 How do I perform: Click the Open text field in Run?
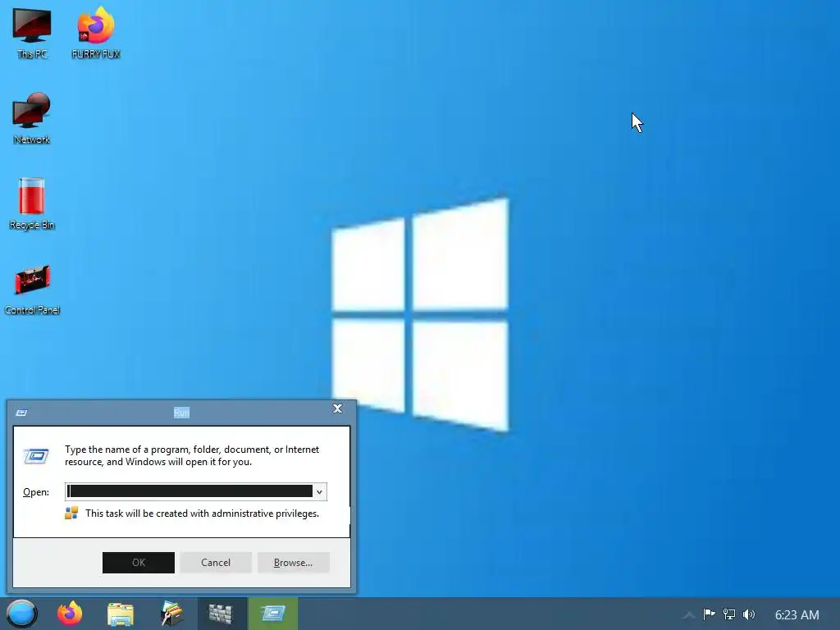(x=189, y=491)
